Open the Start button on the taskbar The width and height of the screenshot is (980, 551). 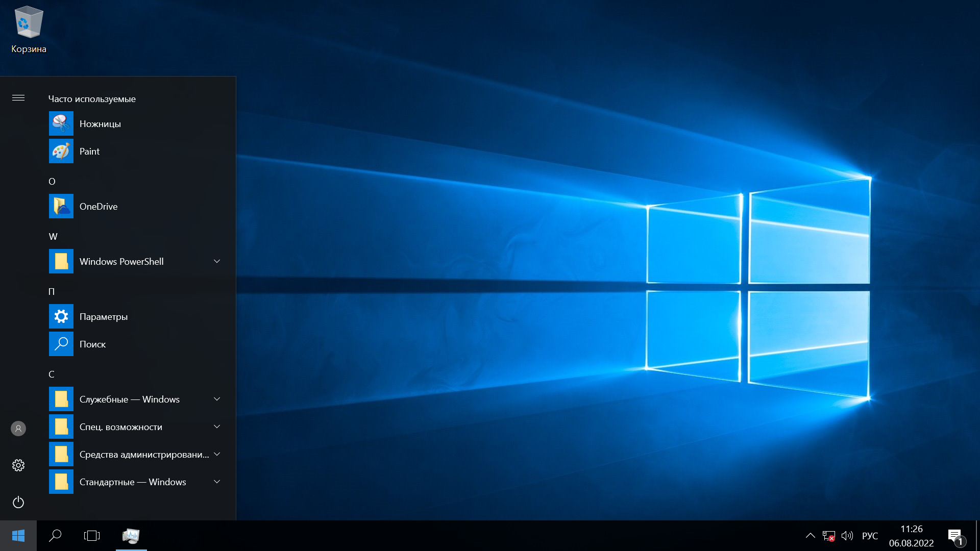coord(19,536)
